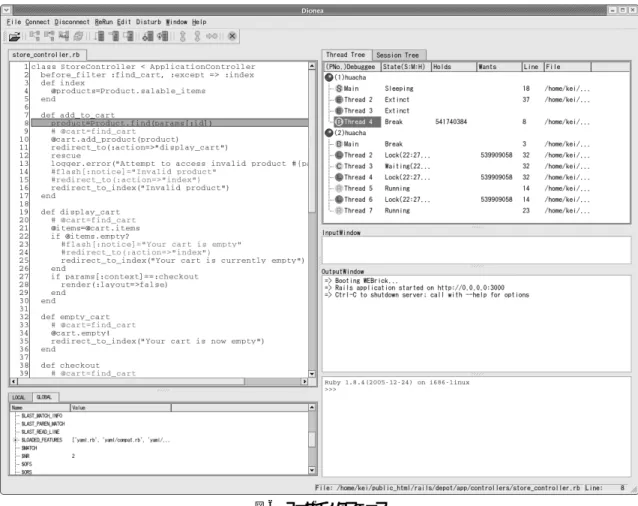Click the State(S:M:H) column header

[406, 67]
